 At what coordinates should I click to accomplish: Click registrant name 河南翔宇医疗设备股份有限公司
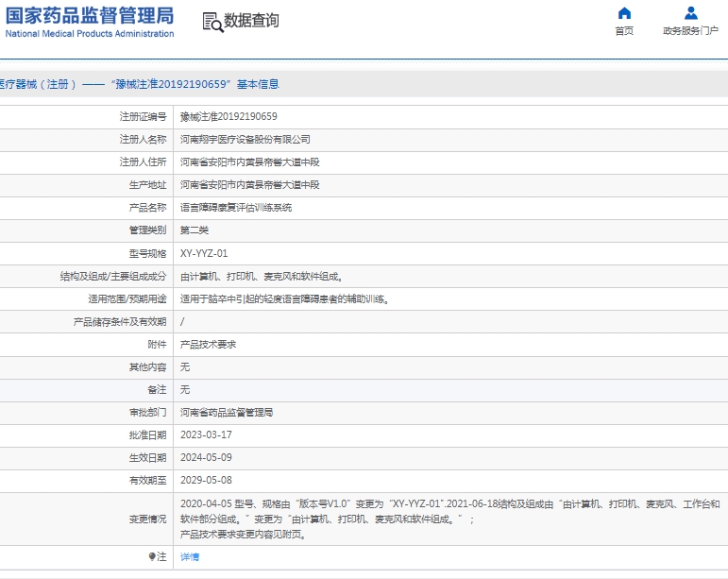(245, 139)
